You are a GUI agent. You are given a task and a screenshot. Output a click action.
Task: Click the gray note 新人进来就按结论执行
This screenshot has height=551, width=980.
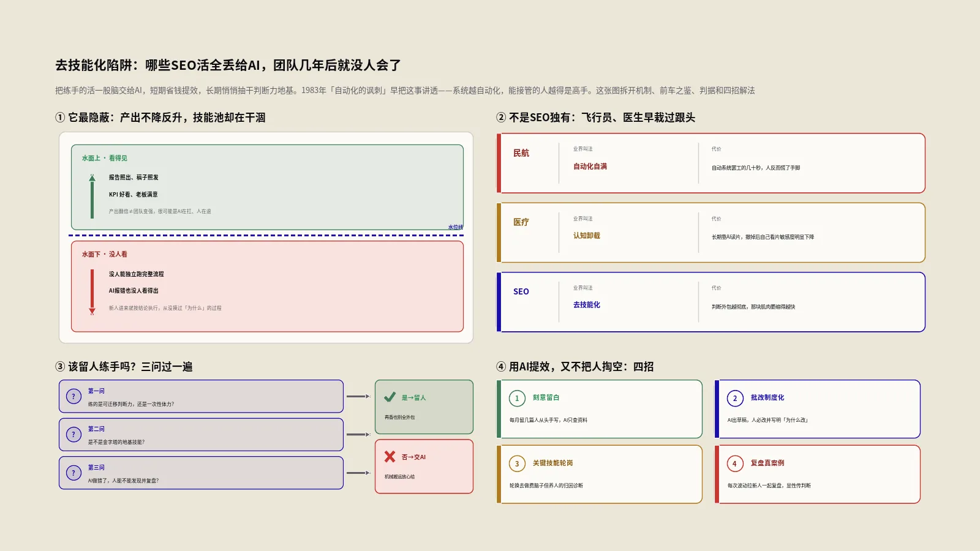(x=165, y=308)
